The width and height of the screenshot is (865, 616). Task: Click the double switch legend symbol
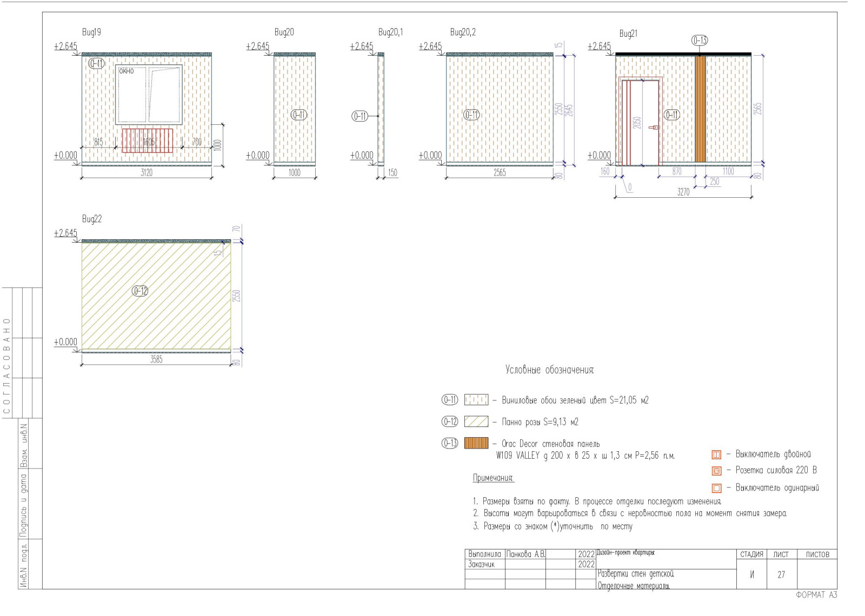[716, 455]
